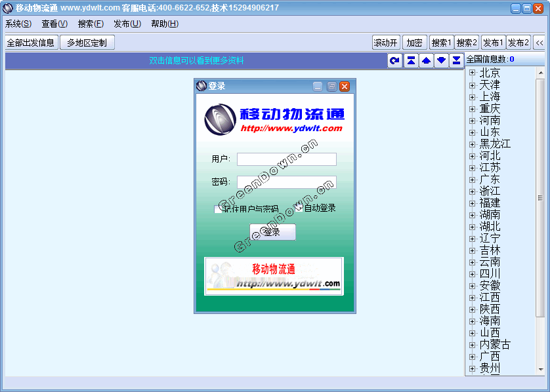The width and height of the screenshot is (550, 392).
Task: Select the 云南 province item
Action: [490, 262]
